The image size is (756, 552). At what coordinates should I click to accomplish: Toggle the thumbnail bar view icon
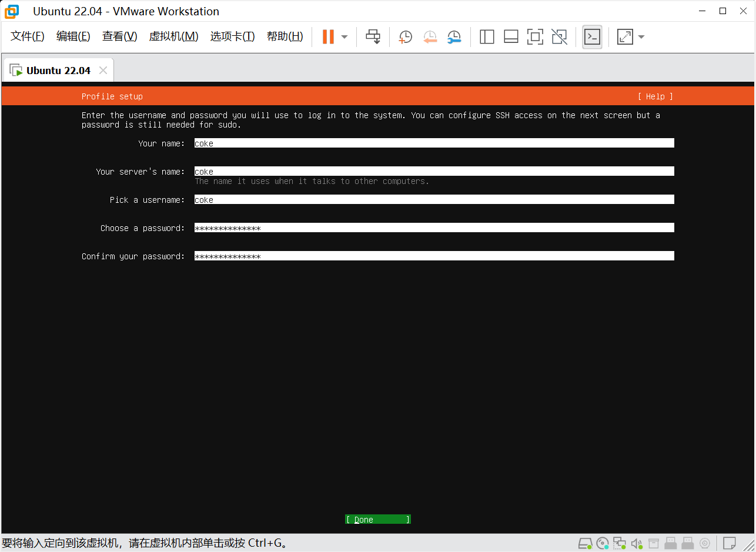coord(511,37)
